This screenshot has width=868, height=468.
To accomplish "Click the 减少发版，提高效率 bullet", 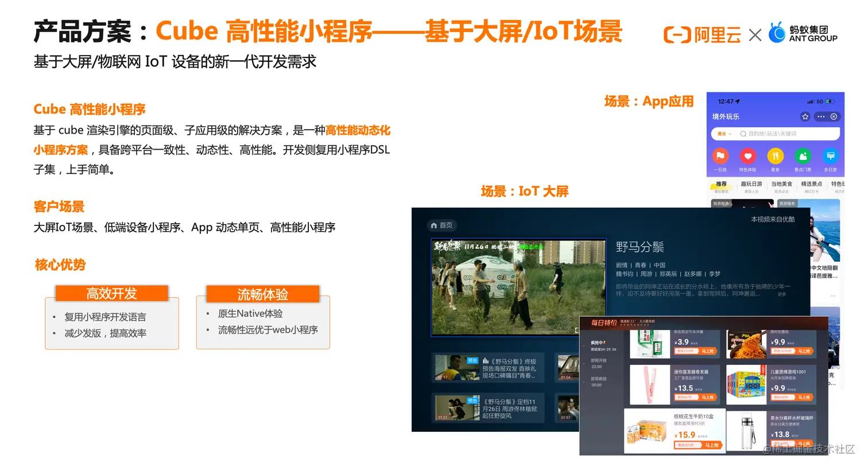I will tap(105, 333).
